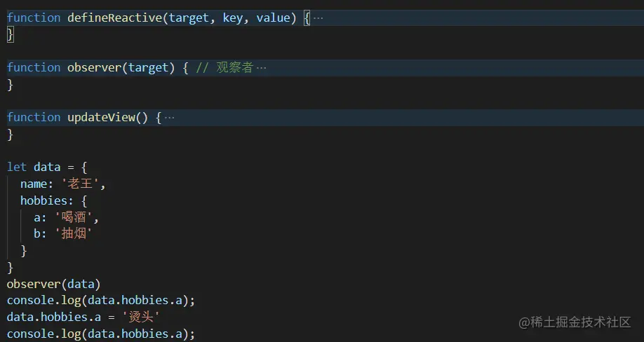Expand the folded observer function ellipsis
Image resolution: width=644 pixels, height=342 pixels.
pyautogui.click(x=262, y=68)
